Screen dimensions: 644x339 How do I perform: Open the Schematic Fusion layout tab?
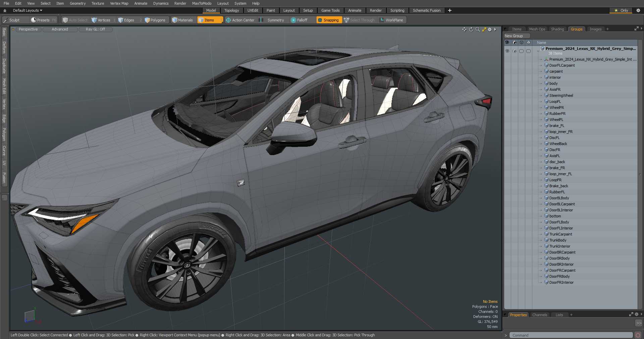click(x=427, y=10)
